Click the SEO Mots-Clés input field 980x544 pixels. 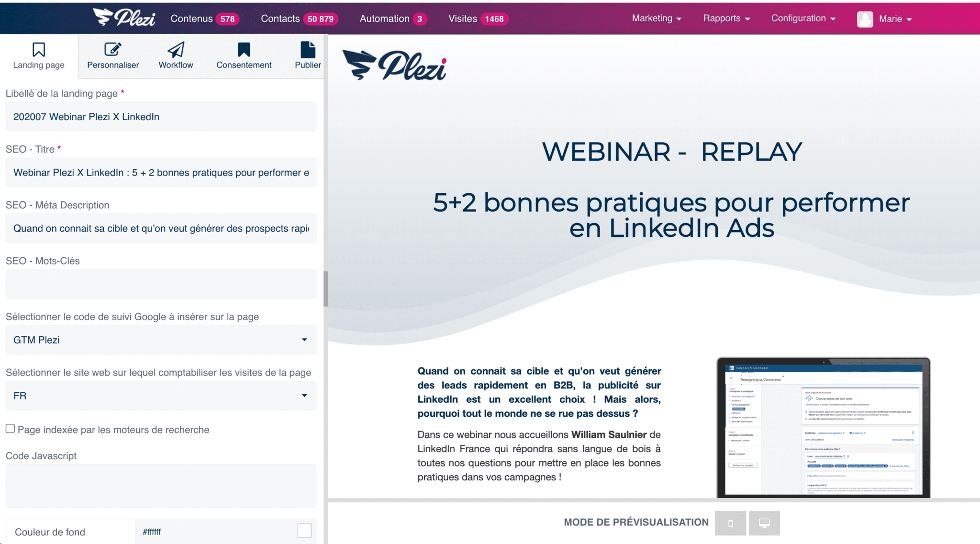161,284
